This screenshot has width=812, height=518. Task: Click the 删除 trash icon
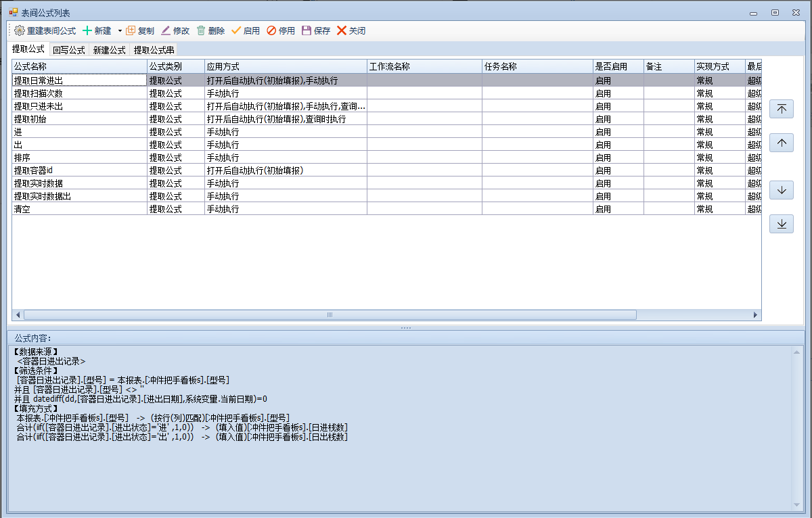pyautogui.click(x=201, y=30)
